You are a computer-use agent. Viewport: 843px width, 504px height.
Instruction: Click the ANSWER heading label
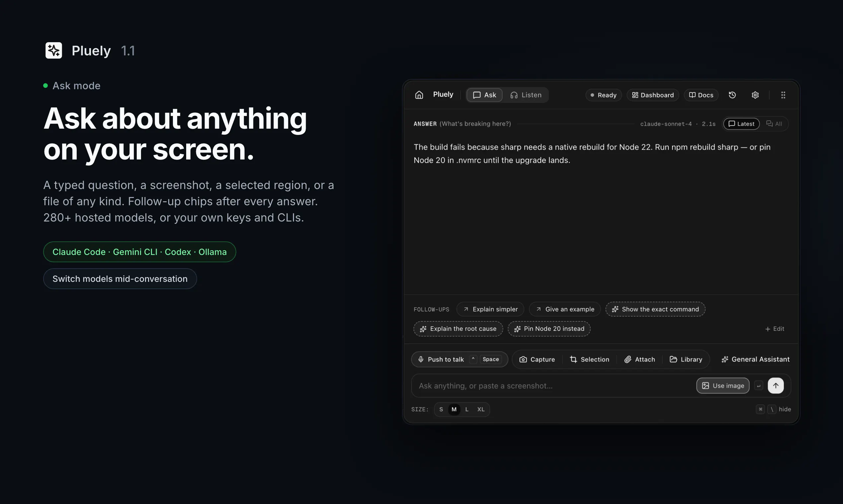[x=425, y=124]
